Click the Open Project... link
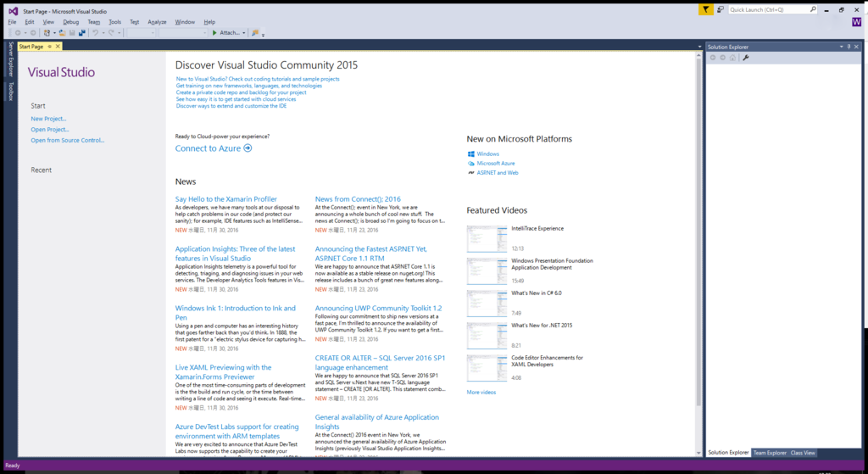This screenshot has width=868, height=474. [50, 129]
